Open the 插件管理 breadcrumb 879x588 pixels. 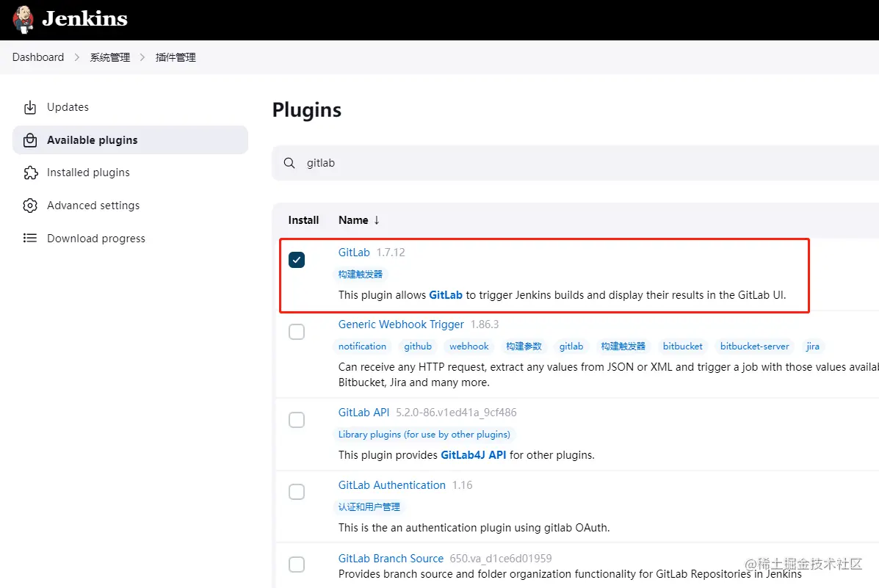click(x=176, y=57)
